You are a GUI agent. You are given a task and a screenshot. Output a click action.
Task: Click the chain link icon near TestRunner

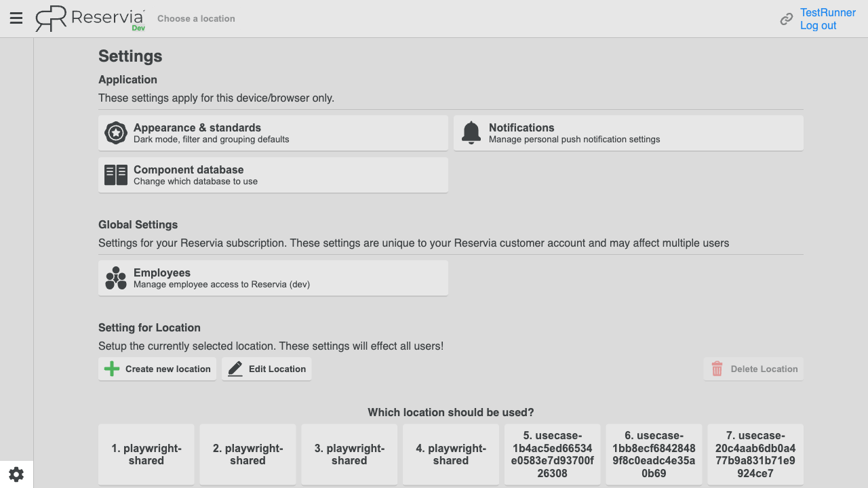tap(787, 19)
